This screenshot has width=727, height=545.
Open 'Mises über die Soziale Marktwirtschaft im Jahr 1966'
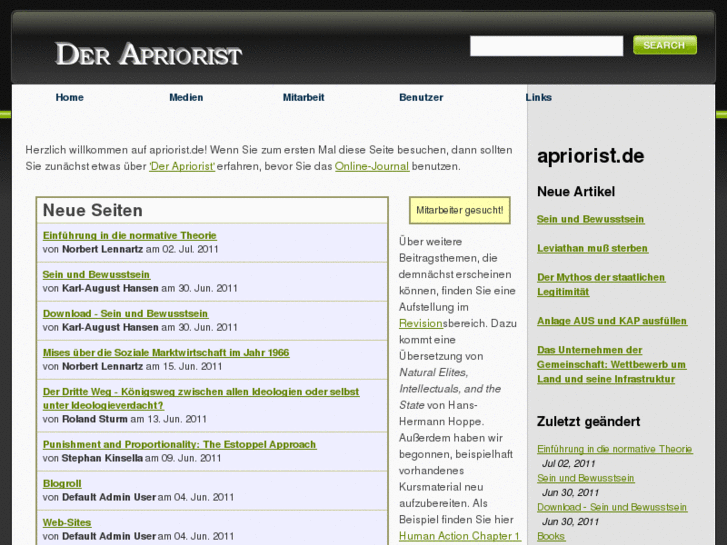(166, 353)
